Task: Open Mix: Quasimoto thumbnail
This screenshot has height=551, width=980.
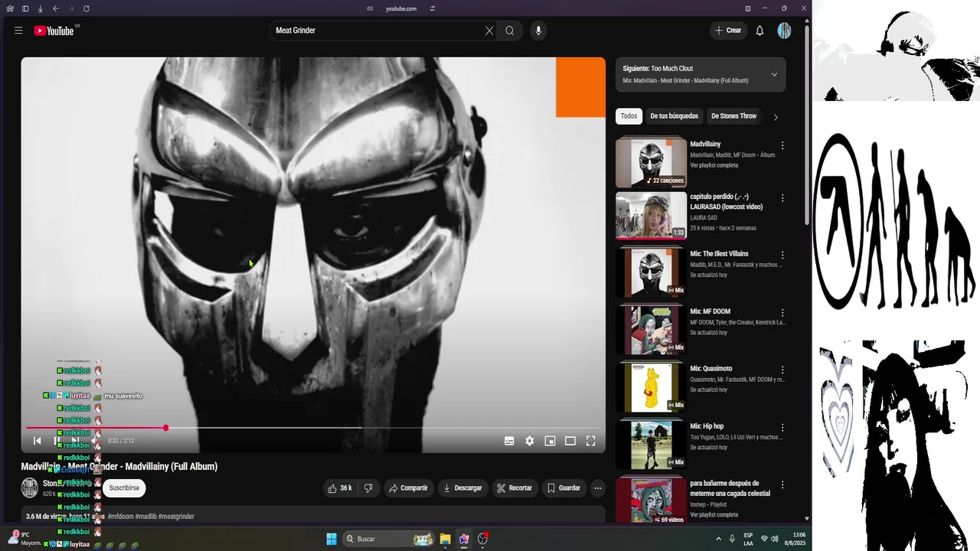Action: (651, 387)
